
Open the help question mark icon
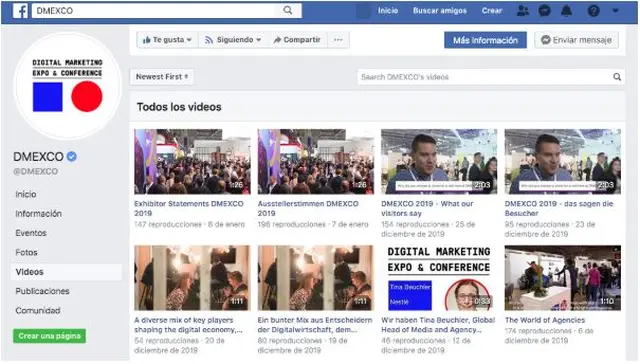[x=593, y=11]
